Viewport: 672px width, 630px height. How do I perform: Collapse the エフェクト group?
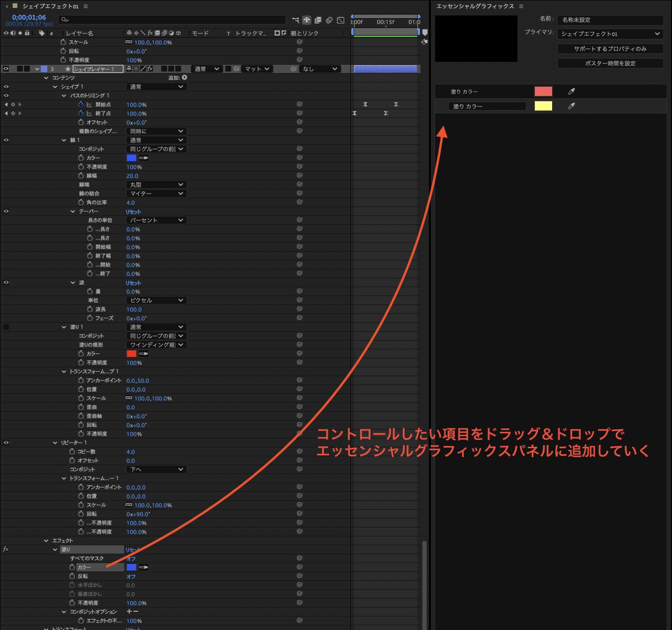(x=46, y=541)
